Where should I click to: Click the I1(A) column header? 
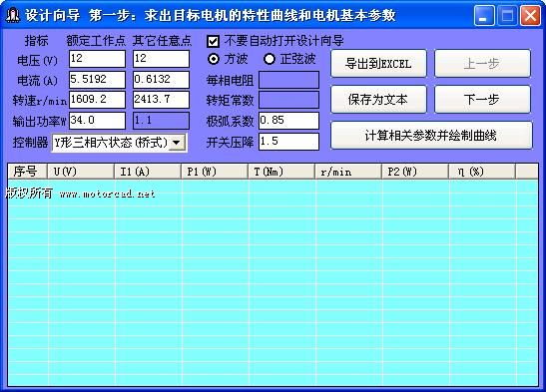148,172
